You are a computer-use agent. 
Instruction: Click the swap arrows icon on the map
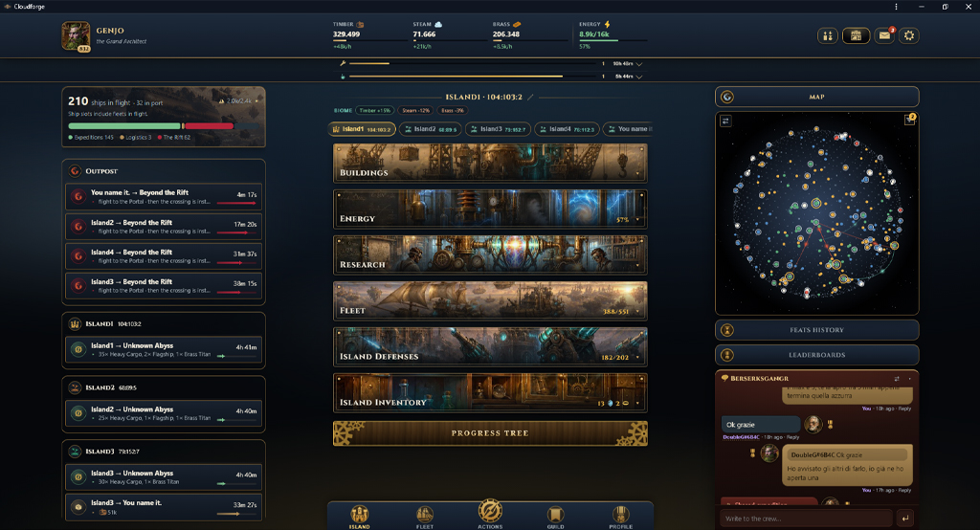(x=725, y=121)
